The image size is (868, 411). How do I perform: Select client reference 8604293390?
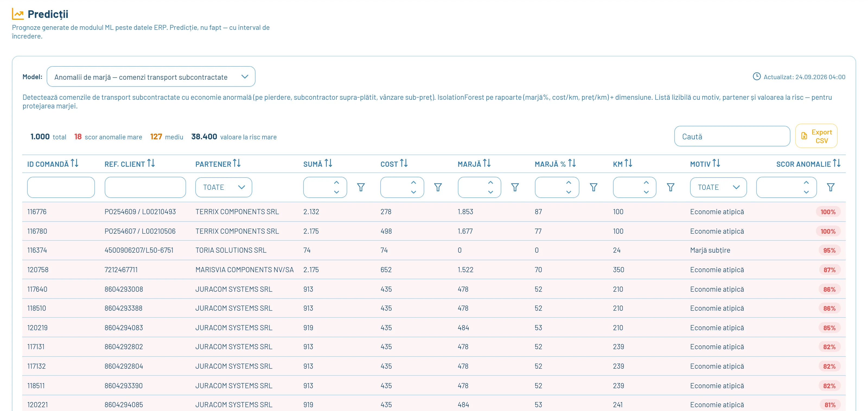[x=124, y=386]
